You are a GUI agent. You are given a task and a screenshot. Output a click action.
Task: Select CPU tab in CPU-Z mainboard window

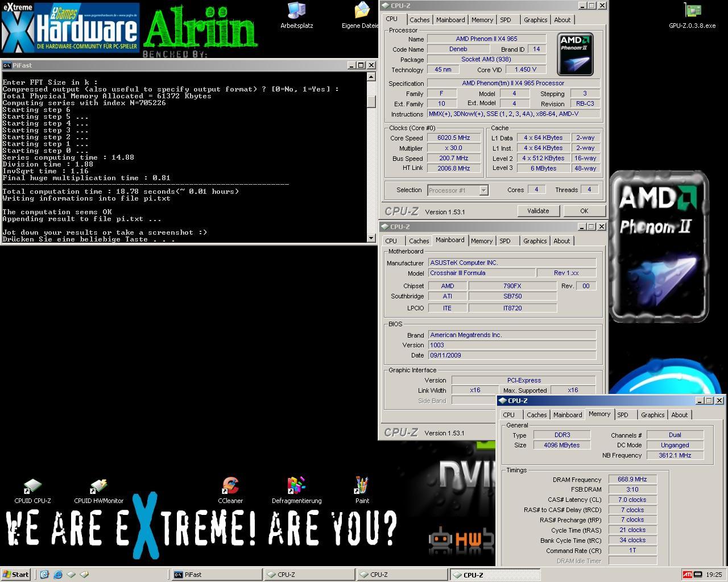click(x=391, y=241)
